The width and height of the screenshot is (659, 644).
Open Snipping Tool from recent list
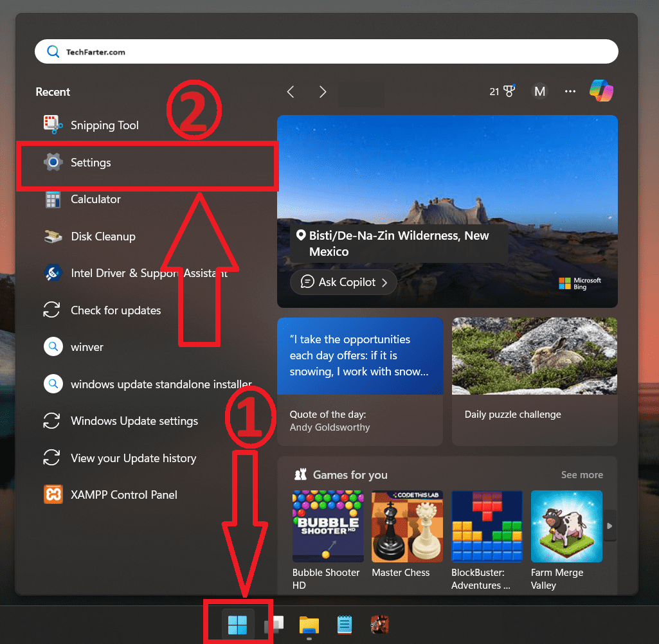(x=104, y=125)
